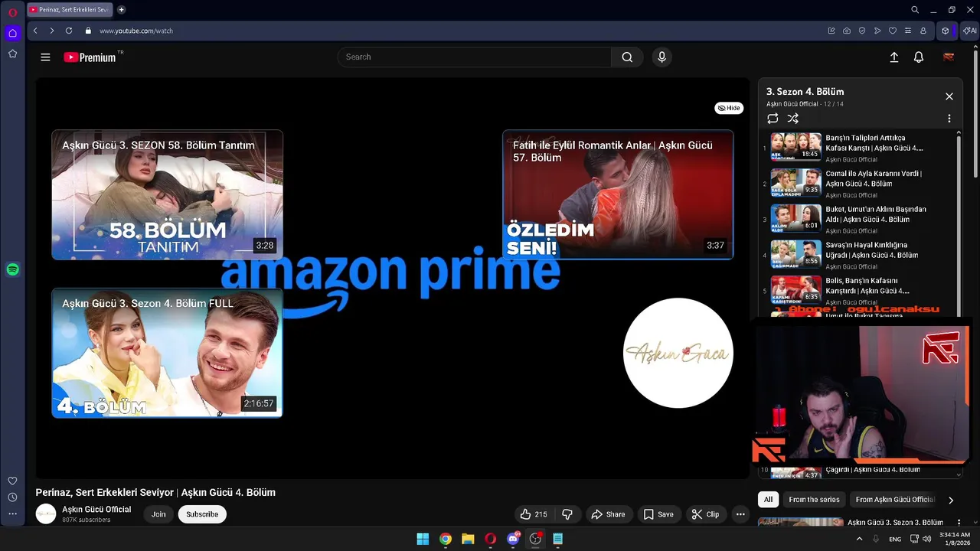
Task: Play playlist video Barış'ın Talipleri Arttıkça
Action: [859, 148]
